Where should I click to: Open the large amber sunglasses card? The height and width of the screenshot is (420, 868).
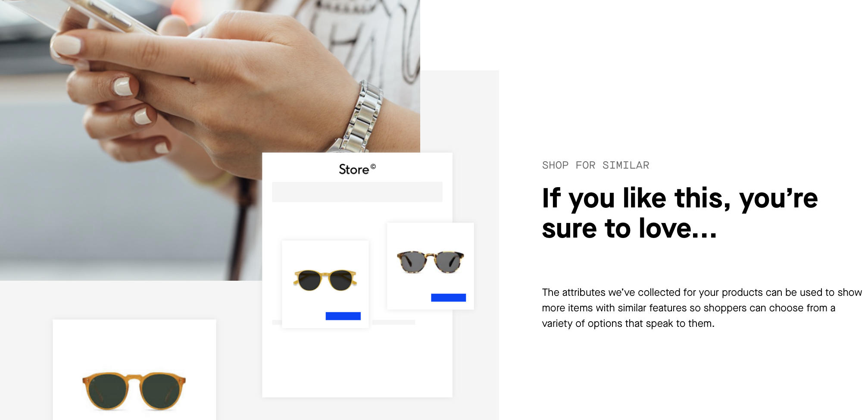click(134, 370)
